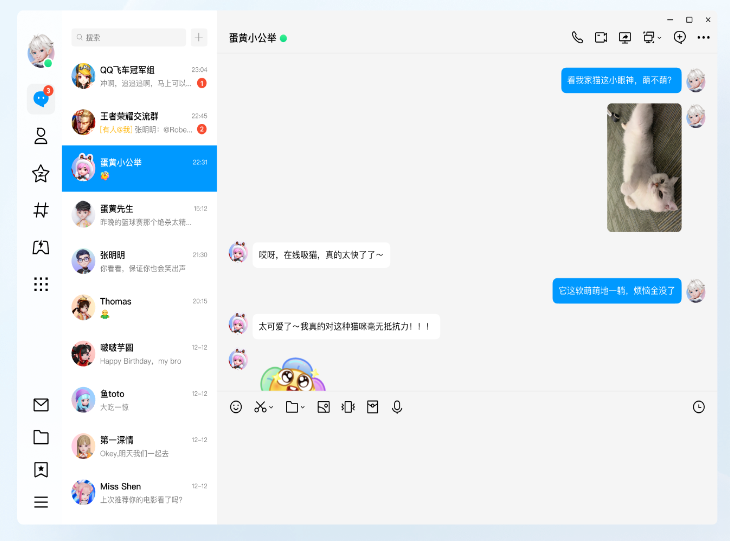The height and width of the screenshot is (541, 730).
Task: Start a video call from chat header
Action: (601, 37)
